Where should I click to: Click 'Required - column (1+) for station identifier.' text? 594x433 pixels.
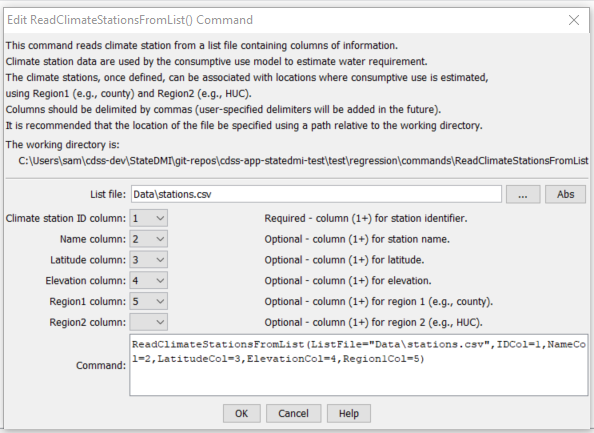click(x=366, y=219)
